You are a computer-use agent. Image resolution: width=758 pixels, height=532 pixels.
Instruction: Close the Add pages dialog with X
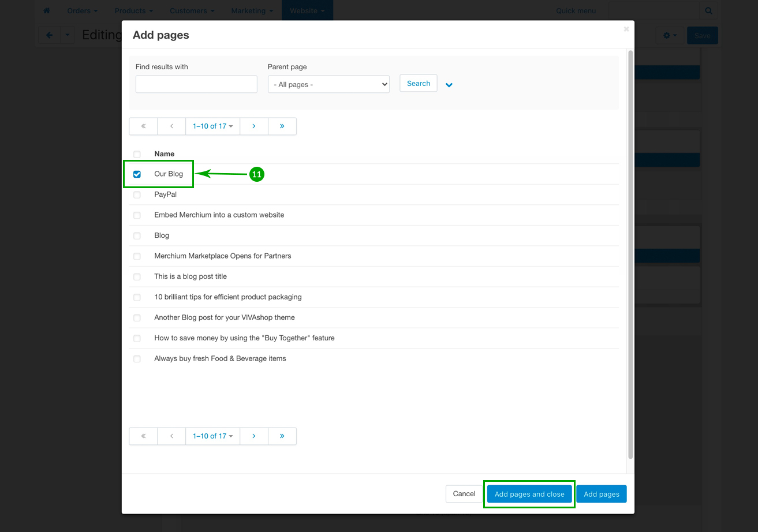tap(626, 29)
